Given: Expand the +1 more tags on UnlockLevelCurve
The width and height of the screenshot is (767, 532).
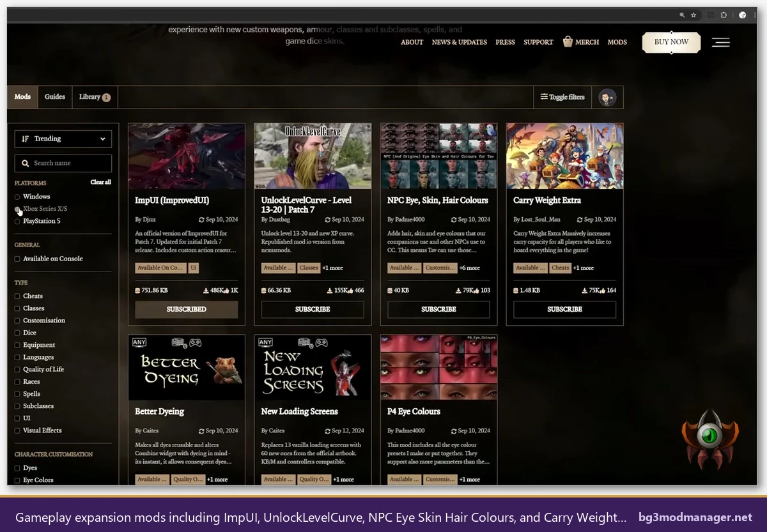Looking at the screenshot, I should pos(332,268).
